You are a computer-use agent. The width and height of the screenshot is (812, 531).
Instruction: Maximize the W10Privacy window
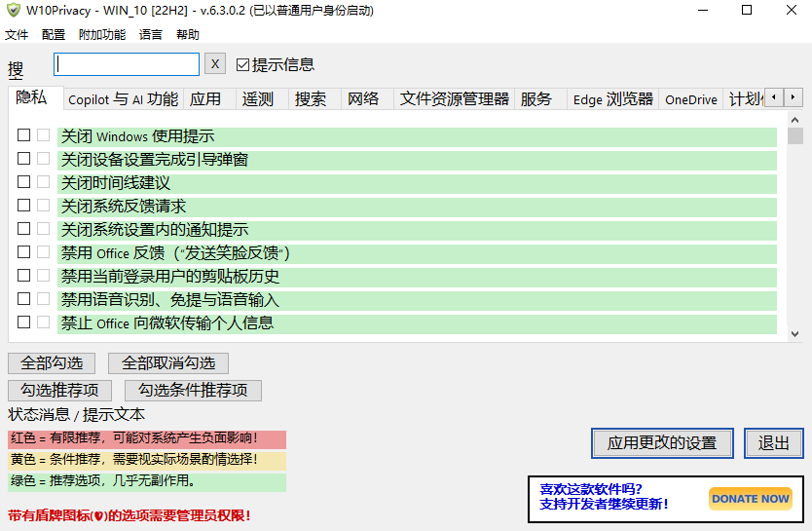point(747,10)
